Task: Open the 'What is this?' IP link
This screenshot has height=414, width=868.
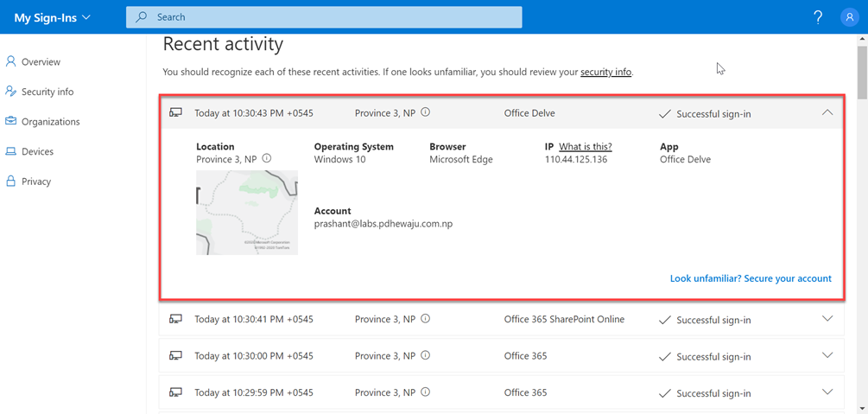Action: point(585,147)
